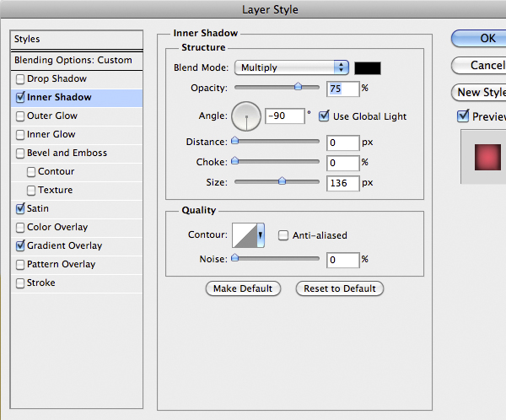The image size is (506, 420).
Task: Click the Reset to Default button
Action: tap(340, 288)
